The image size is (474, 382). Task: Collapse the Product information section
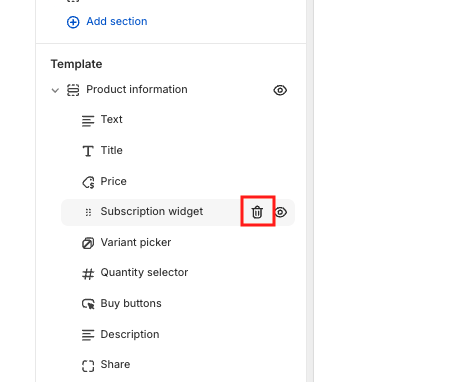[x=55, y=90]
